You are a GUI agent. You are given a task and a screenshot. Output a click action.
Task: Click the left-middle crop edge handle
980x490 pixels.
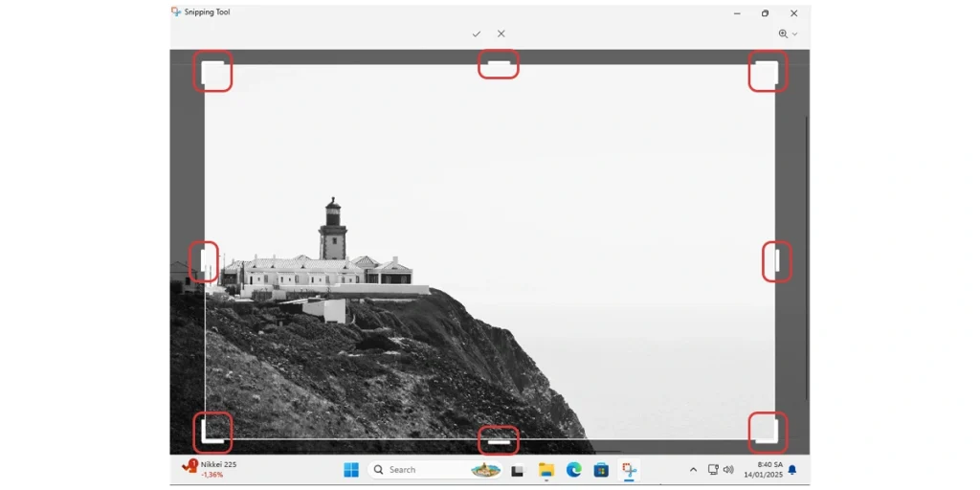pyautogui.click(x=204, y=260)
